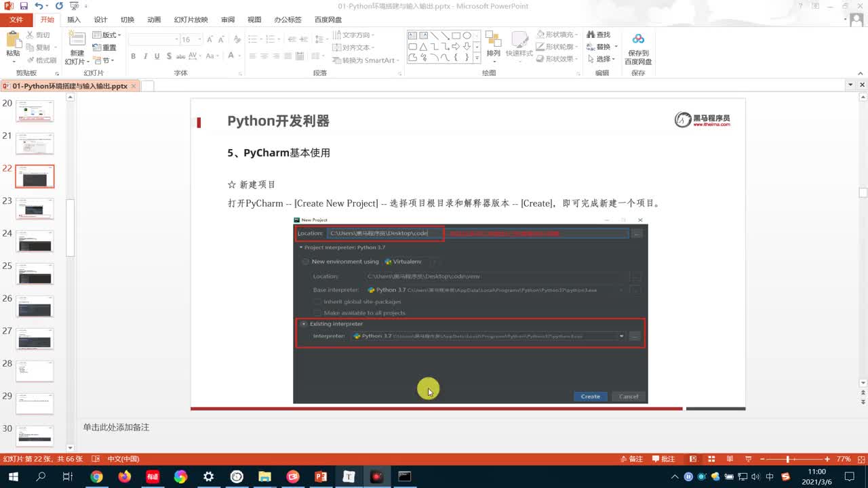Launch Firefox from the taskbar

124,476
